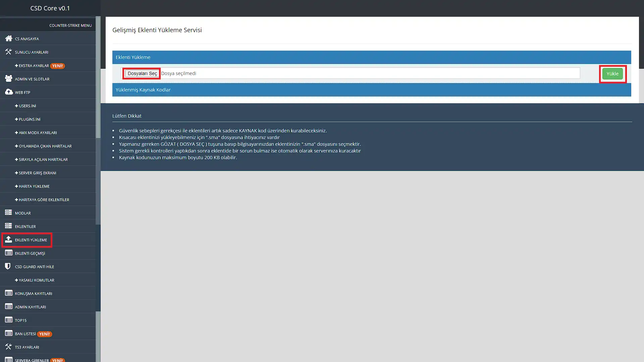Click the Admin ve Slotlar users icon
This screenshot has width=644, height=362.
coord(9,78)
